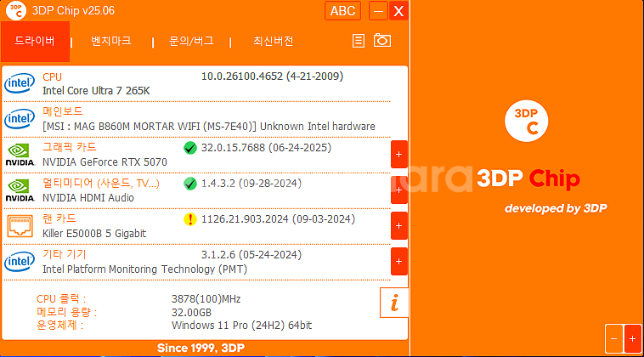
Task: Switch to the 벤치마크 tab
Action: [111, 41]
